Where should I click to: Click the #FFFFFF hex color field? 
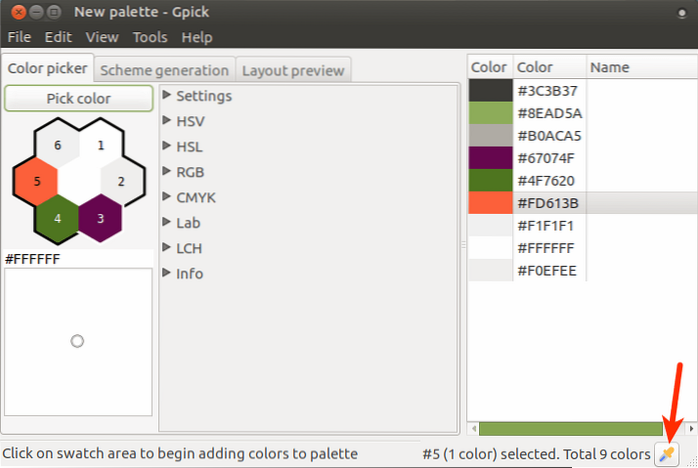[78, 259]
